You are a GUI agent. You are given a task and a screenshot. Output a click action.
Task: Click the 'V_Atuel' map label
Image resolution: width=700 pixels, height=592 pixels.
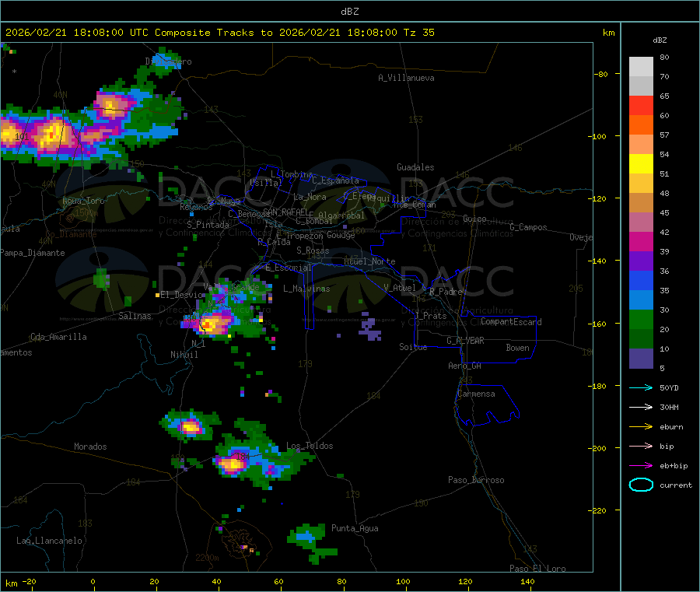(400, 288)
